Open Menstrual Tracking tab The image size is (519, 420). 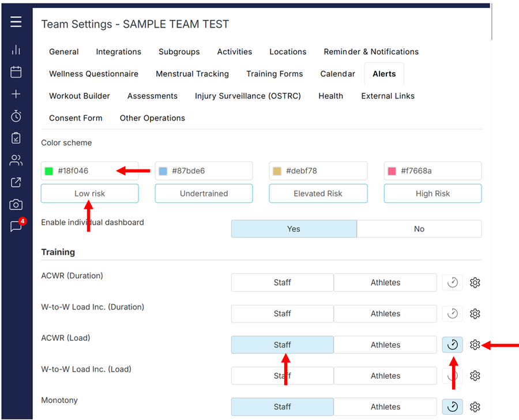(x=192, y=74)
